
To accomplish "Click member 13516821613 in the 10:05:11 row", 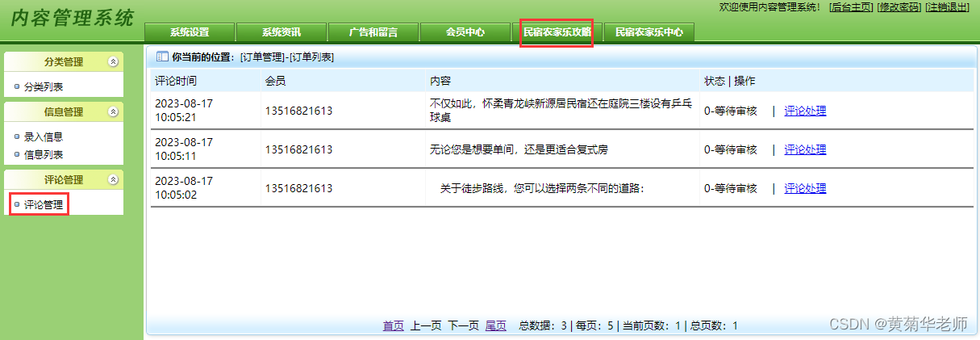I will 298,149.
